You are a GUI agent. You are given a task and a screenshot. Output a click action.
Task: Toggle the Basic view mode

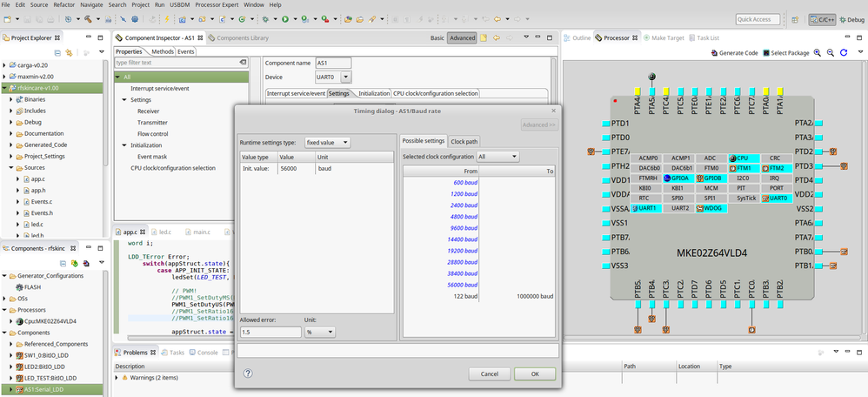point(437,38)
